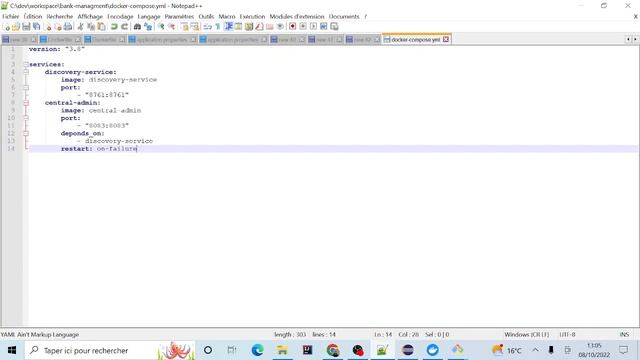Save the current document with the floppy icon
Screen dimensions: 640x360
pyautogui.click(x=26, y=27)
